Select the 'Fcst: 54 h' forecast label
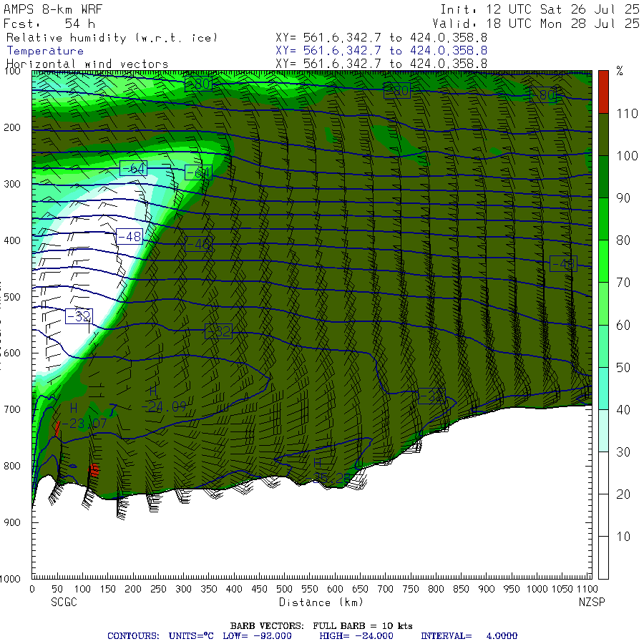This screenshot has height=644, width=644. point(49,24)
